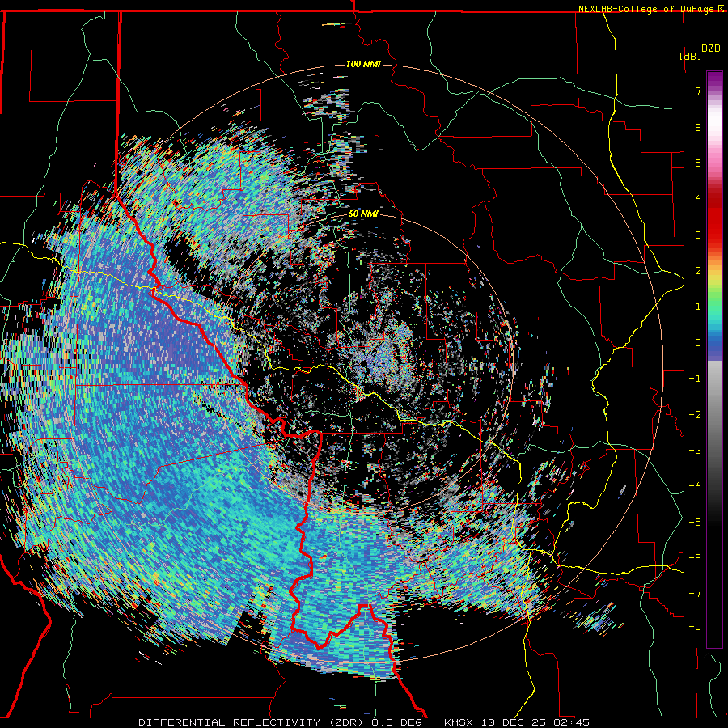Click the DZD legend title
Image resolution: width=728 pixels, height=728 pixels.
click(711, 49)
